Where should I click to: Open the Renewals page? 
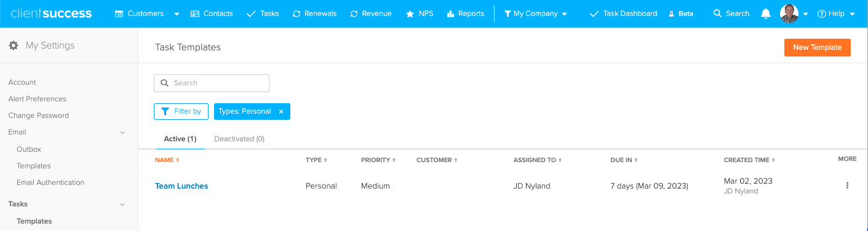(x=314, y=14)
